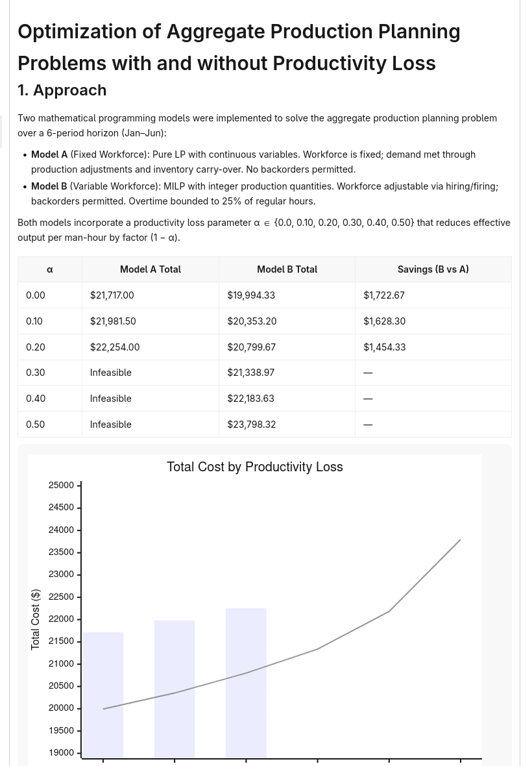Click the y-axis tick label '20000'
This screenshot has height=766, width=532.
coord(62,708)
